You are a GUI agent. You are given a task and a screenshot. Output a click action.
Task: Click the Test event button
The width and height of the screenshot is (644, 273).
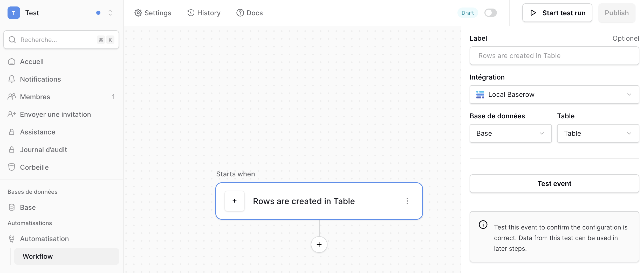tap(554, 184)
